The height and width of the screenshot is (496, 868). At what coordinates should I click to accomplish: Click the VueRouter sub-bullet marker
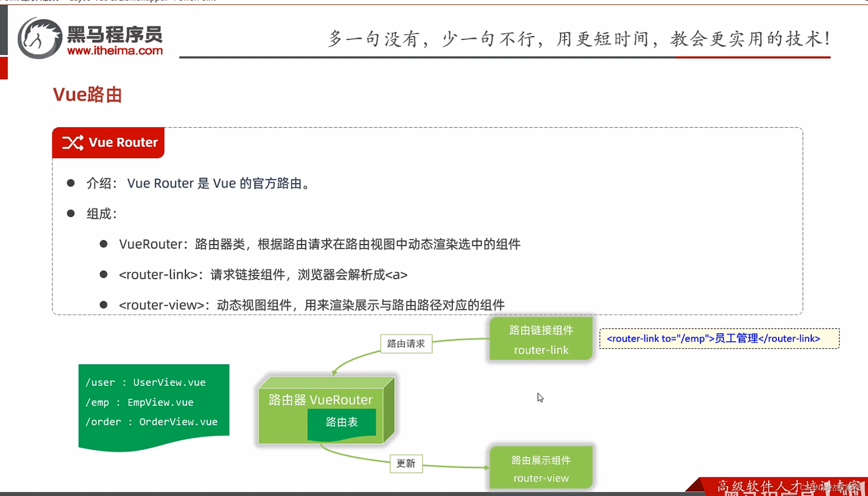coord(103,243)
